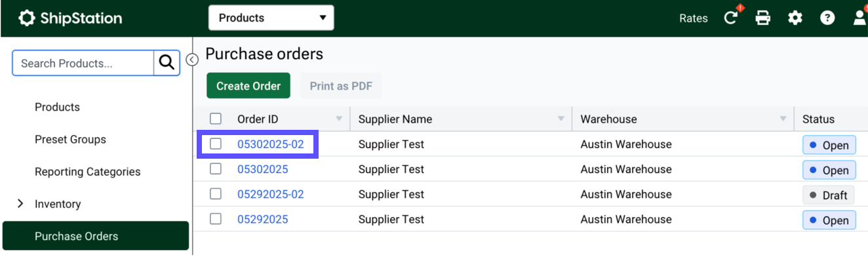Open purchase order 05302025-02 link
Screen dimensions: 868x261
(x=271, y=144)
